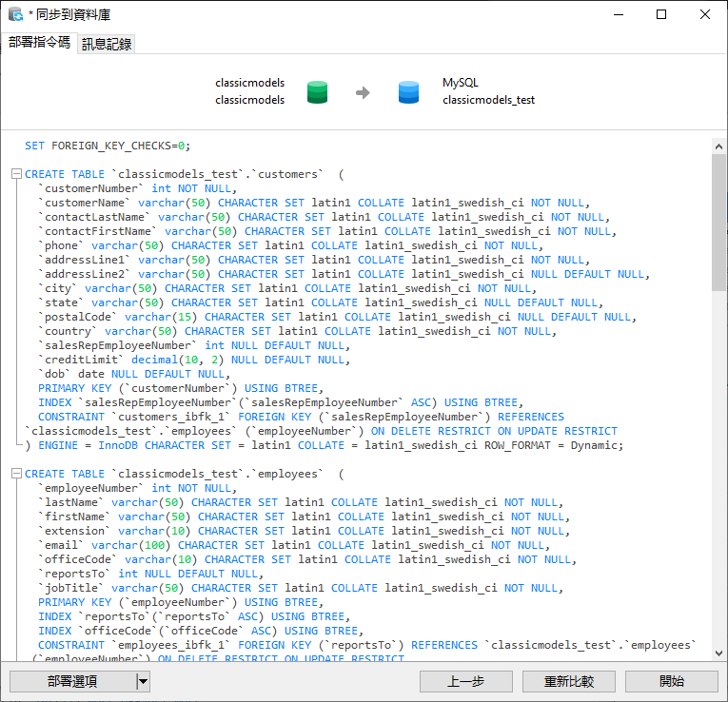Click the reportsTo int NULL line
Screen dimensions: 728x702
151,574
